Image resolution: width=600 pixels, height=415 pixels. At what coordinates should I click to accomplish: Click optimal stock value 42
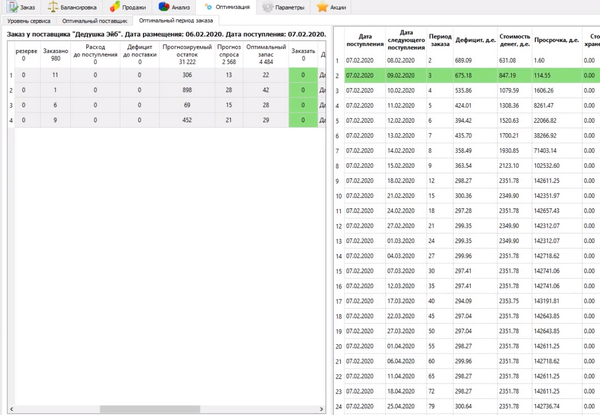(266, 90)
